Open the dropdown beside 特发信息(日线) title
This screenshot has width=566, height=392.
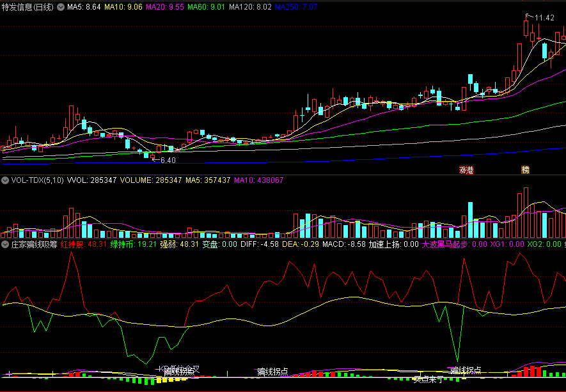pos(61,7)
